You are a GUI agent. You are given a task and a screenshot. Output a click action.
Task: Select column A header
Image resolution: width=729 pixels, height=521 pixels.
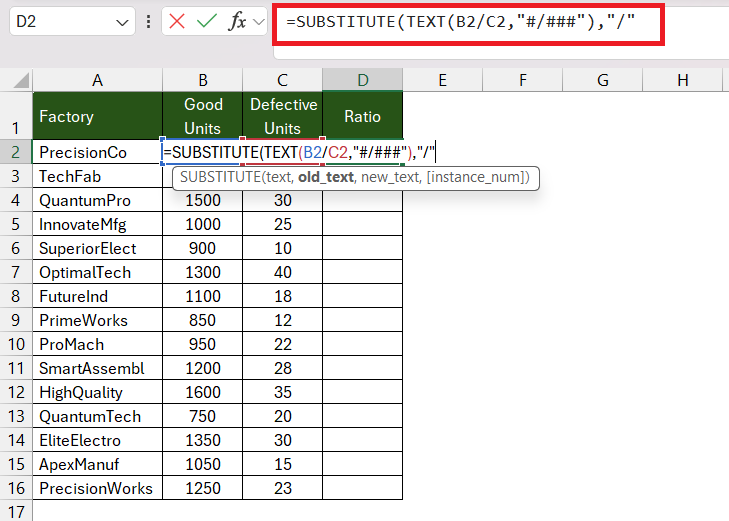click(97, 80)
